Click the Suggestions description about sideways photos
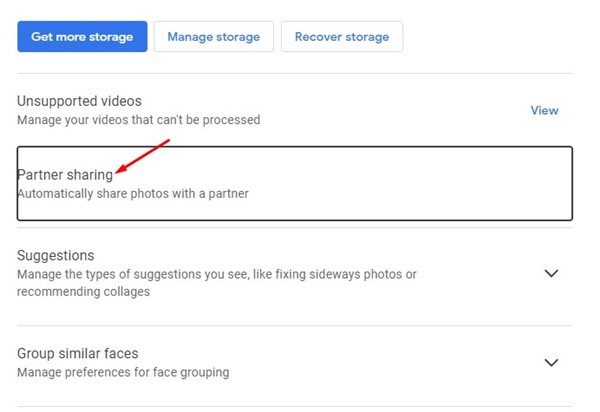The image size is (600, 412). point(217,283)
